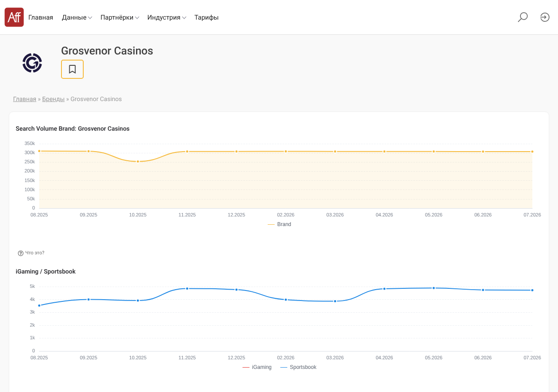
Task: Click the 'Search Volume Brand: Grosvenor Casinos' chart title
Action: click(72, 128)
